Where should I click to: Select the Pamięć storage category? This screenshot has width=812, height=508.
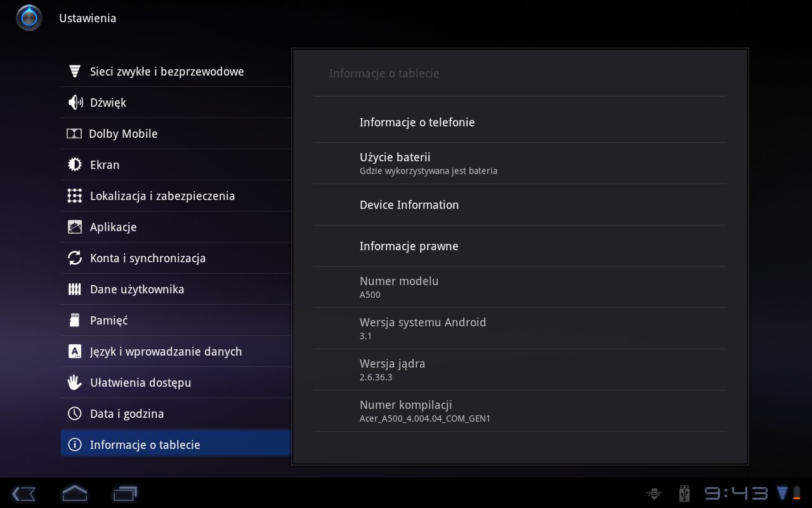(176, 320)
